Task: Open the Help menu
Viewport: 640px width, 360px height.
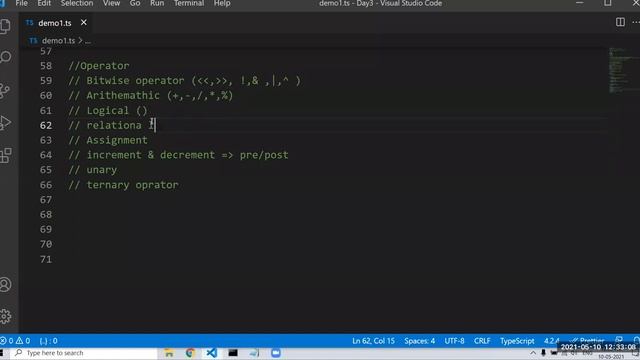Action: (222, 3)
